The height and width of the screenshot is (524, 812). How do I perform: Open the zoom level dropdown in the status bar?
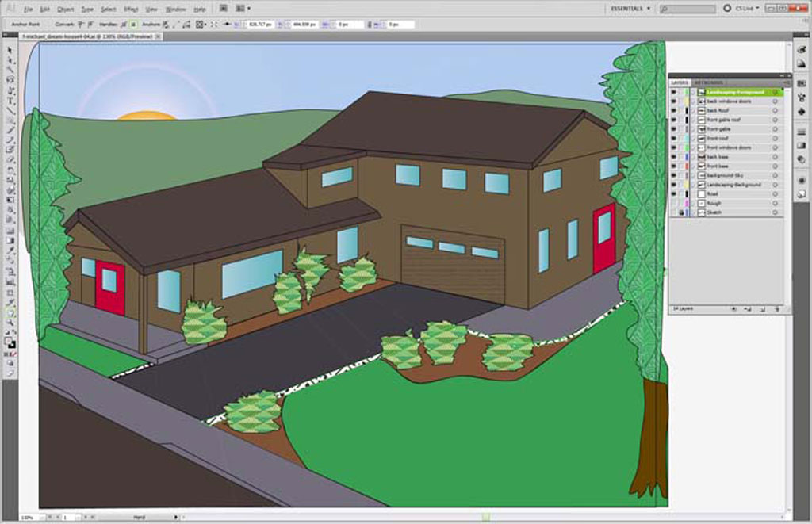click(x=41, y=517)
